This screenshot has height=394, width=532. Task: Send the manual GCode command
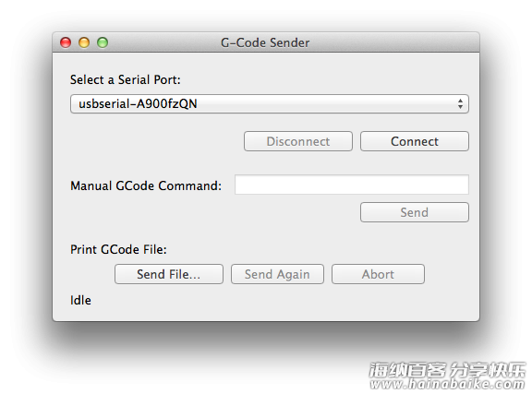415,212
